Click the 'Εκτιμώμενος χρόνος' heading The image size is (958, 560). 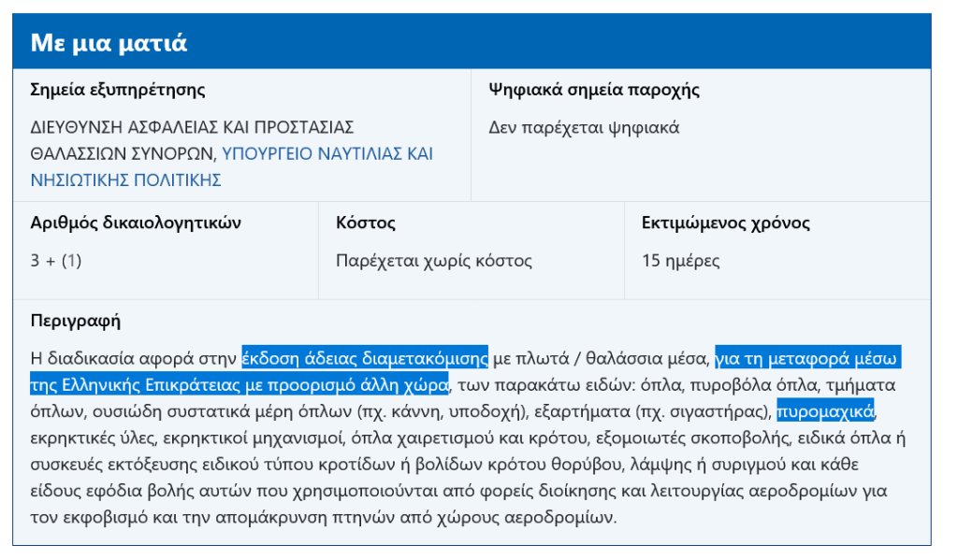(726, 223)
